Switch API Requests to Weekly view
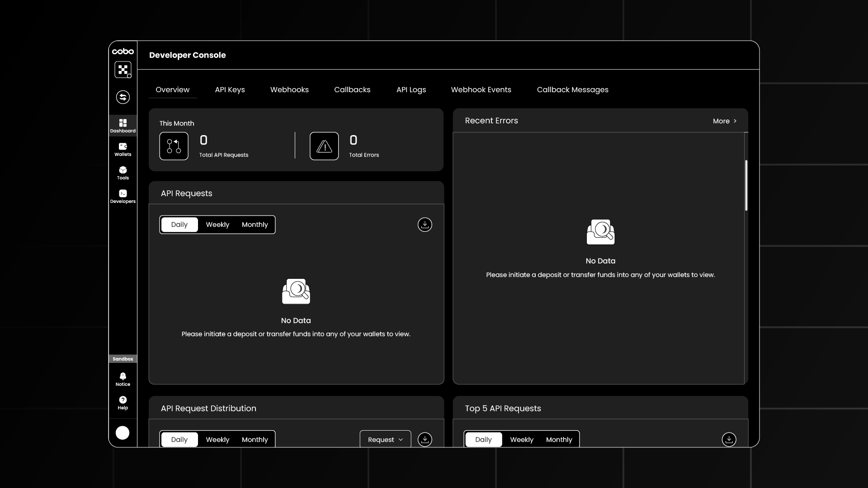Viewport: 868px width, 488px height. coord(217,225)
